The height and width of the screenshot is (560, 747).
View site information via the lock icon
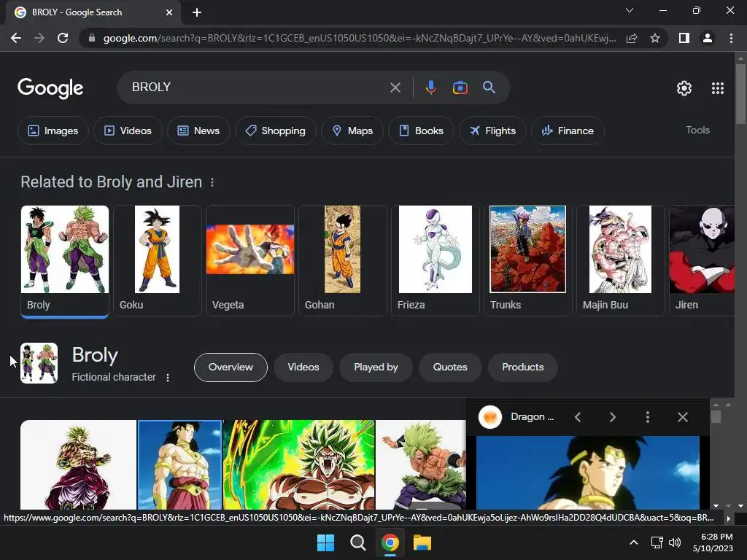coord(92,38)
